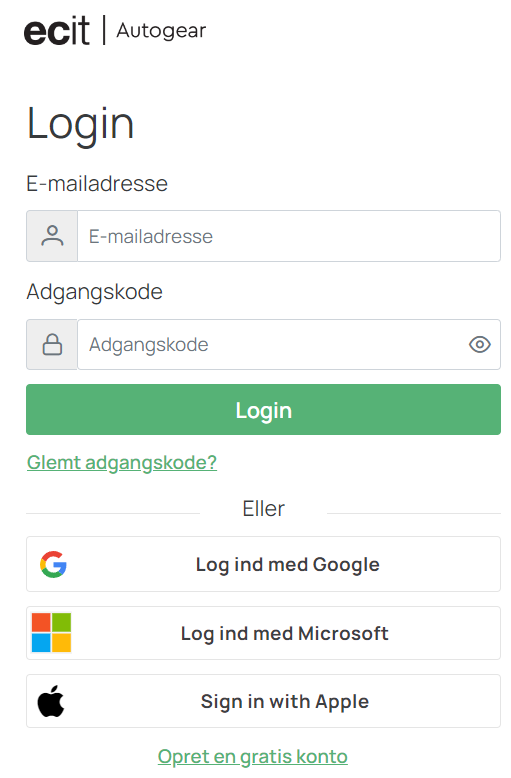The image size is (511, 778).
Task: Click the Apple logo icon
Action: 51,701
